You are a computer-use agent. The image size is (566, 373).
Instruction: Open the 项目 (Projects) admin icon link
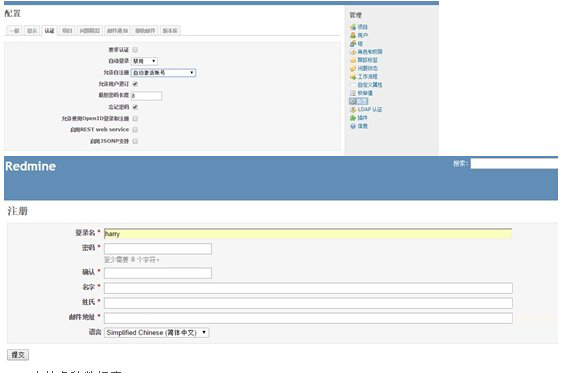(353, 27)
